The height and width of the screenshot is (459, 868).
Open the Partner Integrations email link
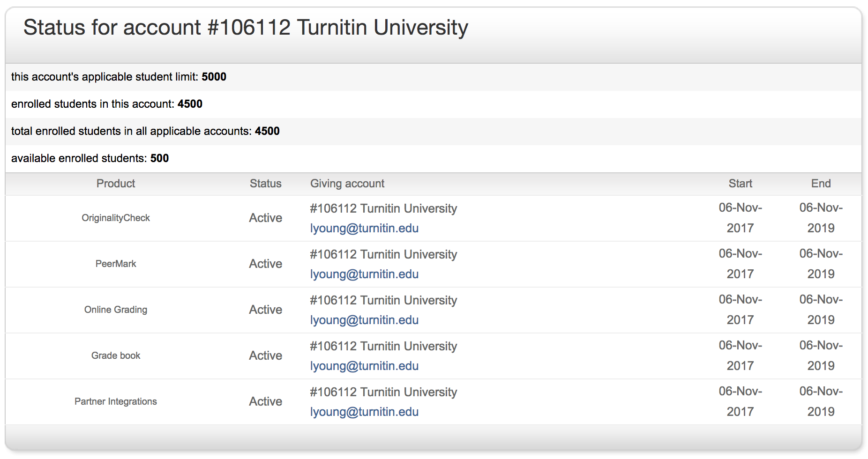point(364,412)
